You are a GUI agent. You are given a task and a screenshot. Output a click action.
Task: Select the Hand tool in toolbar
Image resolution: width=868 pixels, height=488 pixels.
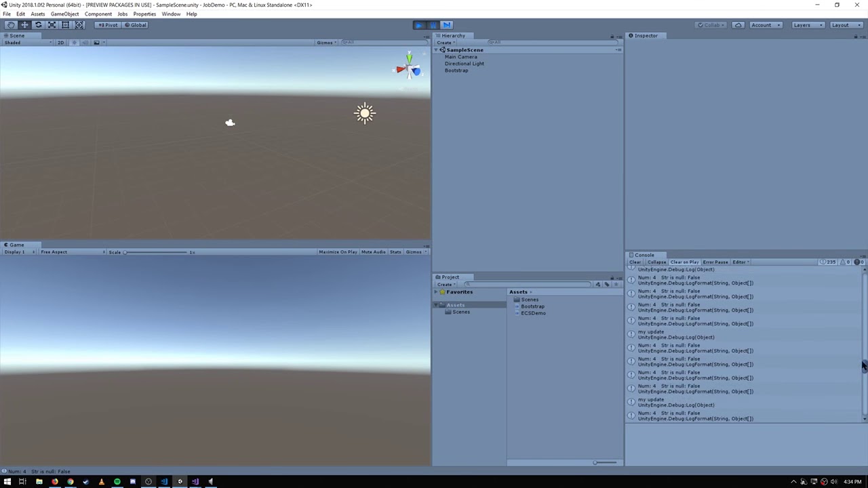click(11, 25)
